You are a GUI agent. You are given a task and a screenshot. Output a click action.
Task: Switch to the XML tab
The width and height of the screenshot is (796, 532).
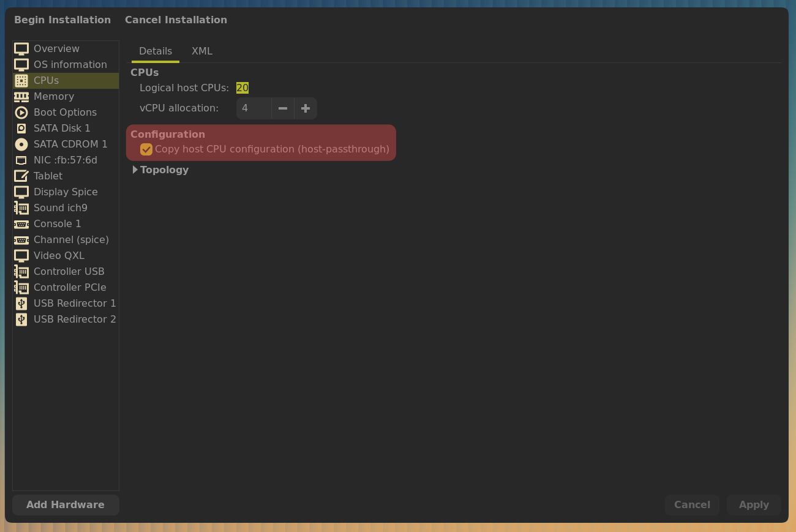(202, 51)
